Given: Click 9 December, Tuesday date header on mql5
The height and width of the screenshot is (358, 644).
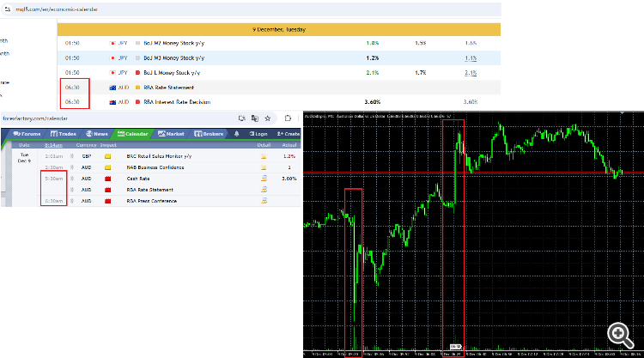Looking at the screenshot, I should 279,29.
